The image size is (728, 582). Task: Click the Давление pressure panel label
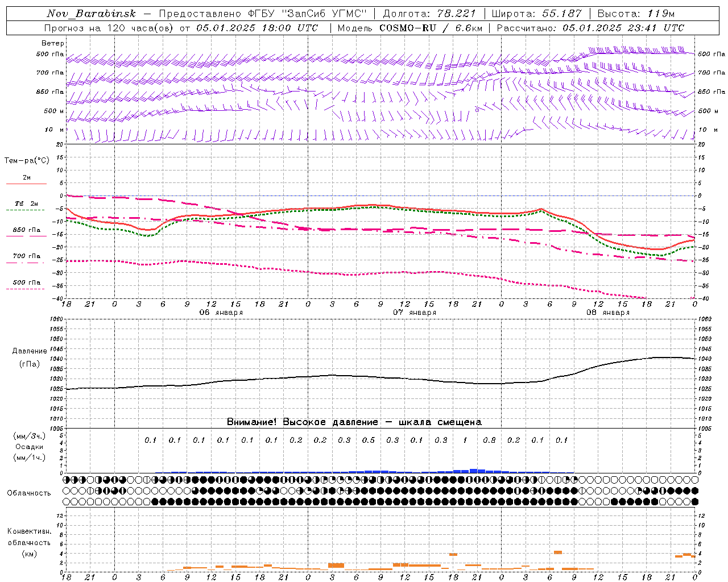pyautogui.click(x=30, y=351)
